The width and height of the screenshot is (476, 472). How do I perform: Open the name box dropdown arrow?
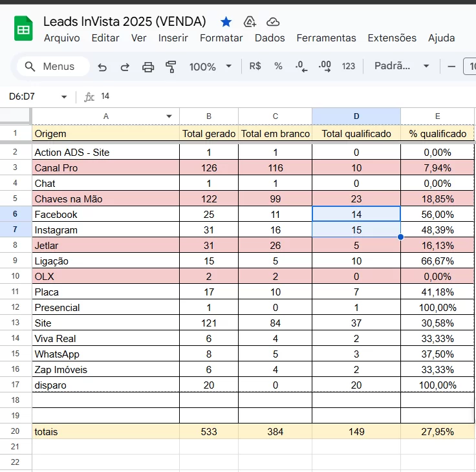pyautogui.click(x=64, y=97)
